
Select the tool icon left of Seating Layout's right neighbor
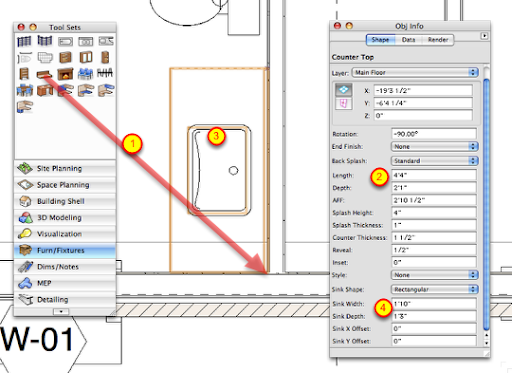pos(85,74)
